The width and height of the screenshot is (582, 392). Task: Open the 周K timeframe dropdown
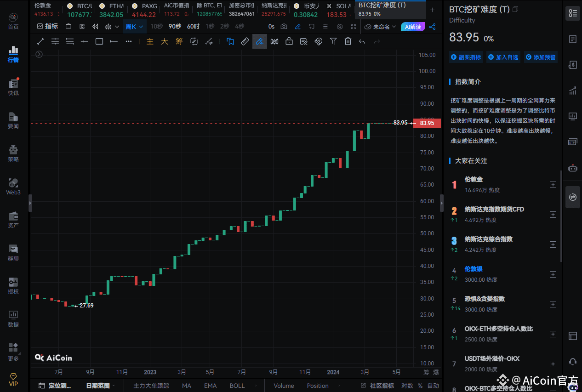point(135,27)
